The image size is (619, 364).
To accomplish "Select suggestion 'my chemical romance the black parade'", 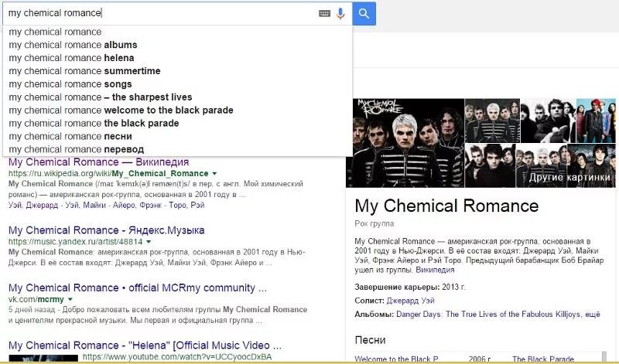I will tap(177, 123).
